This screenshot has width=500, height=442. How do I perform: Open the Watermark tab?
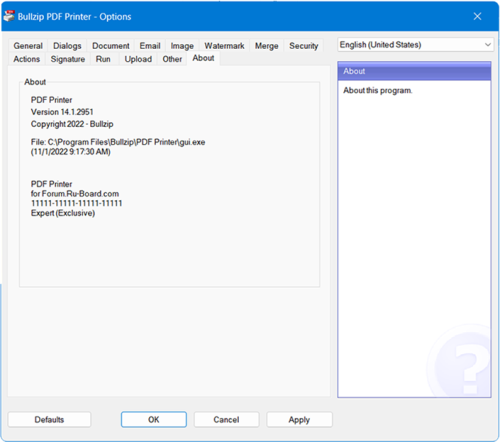[x=224, y=46]
